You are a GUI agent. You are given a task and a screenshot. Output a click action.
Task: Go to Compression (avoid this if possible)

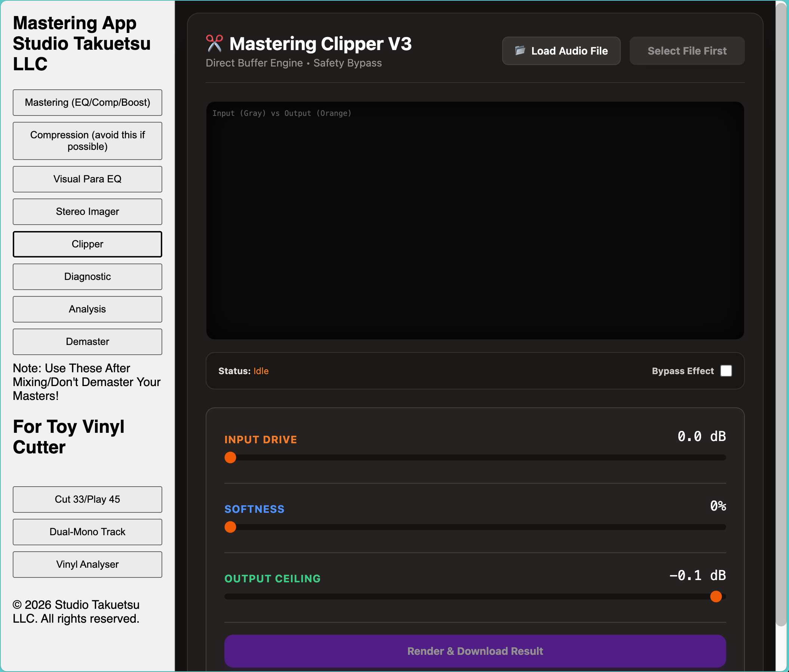click(87, 141)
